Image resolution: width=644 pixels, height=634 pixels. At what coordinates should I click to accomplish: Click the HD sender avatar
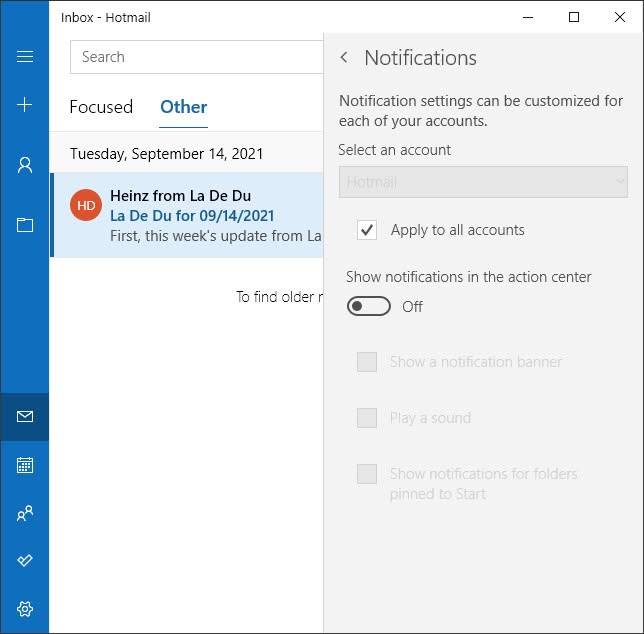tap(86, 205)
